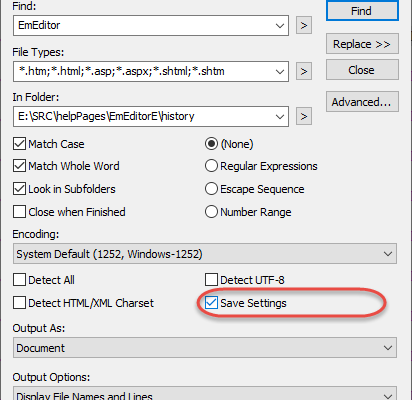Select Number Range radio button
The width and height of the screenshot is (412, 400).
click(211, 212)
